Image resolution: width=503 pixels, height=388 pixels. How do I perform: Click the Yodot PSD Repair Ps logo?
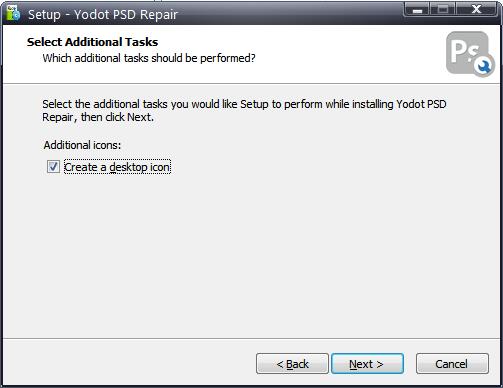(470, 54)
